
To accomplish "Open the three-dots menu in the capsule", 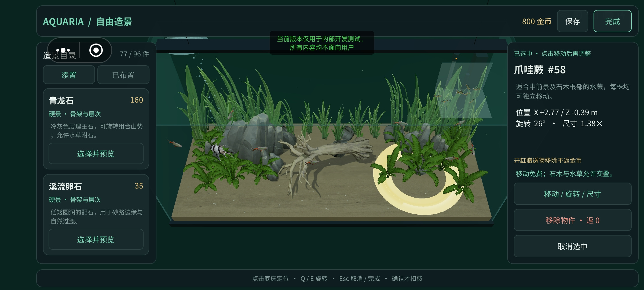I will (63, 50).
